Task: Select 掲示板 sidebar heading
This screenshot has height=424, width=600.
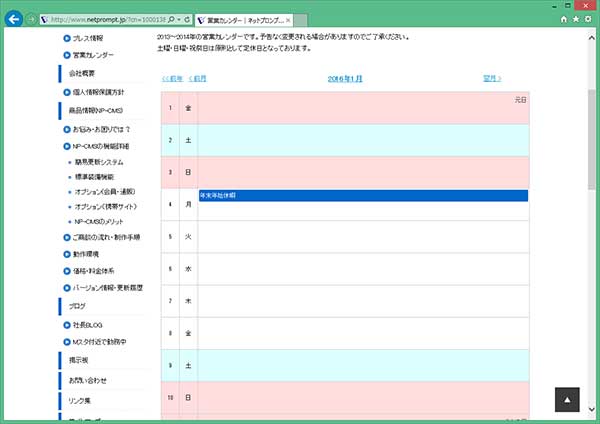Action: [x=78, y=360]
